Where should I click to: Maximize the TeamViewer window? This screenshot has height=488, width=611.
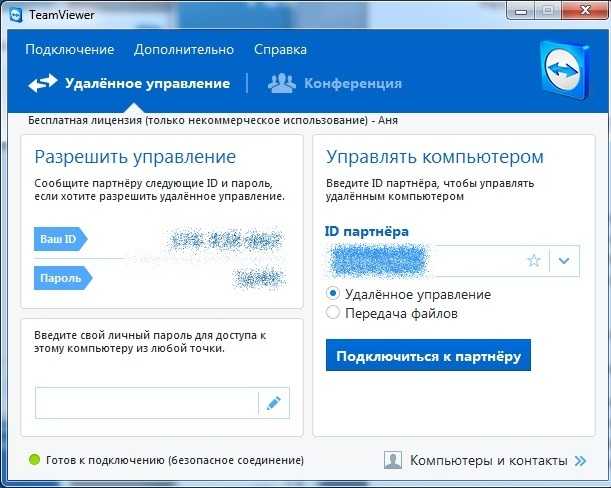(548, 11)
